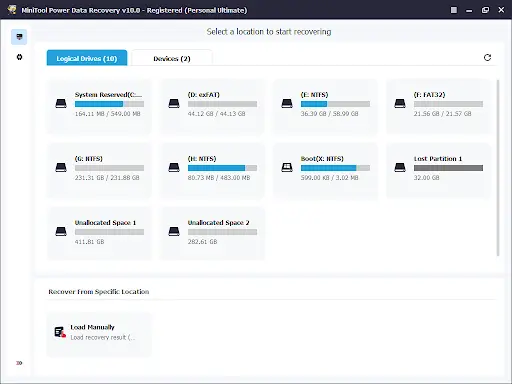The height and width of the screenshot is (384, 512).
Task: Click the 32.00 GB size text
Action: [427, 178]
